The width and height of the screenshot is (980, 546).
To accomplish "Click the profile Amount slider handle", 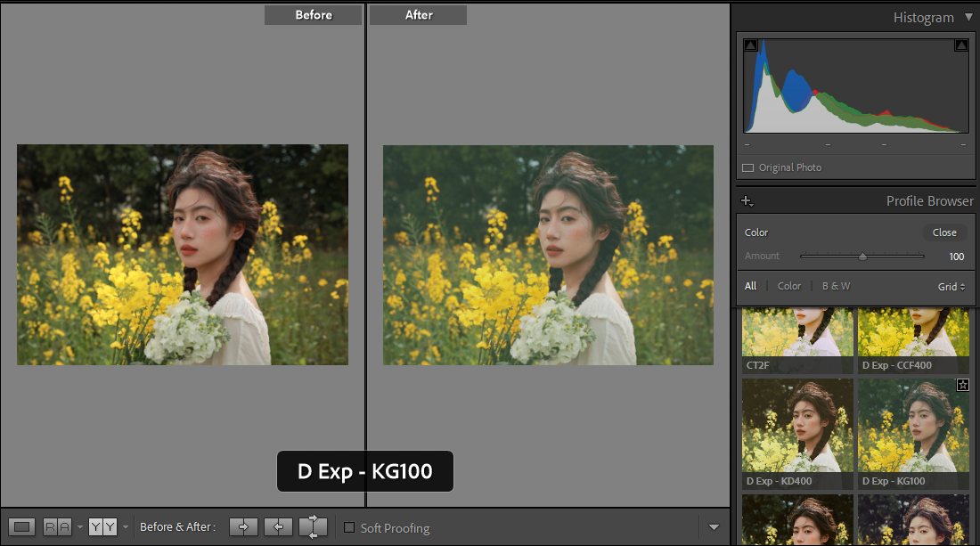I will (x=862, y=257).
